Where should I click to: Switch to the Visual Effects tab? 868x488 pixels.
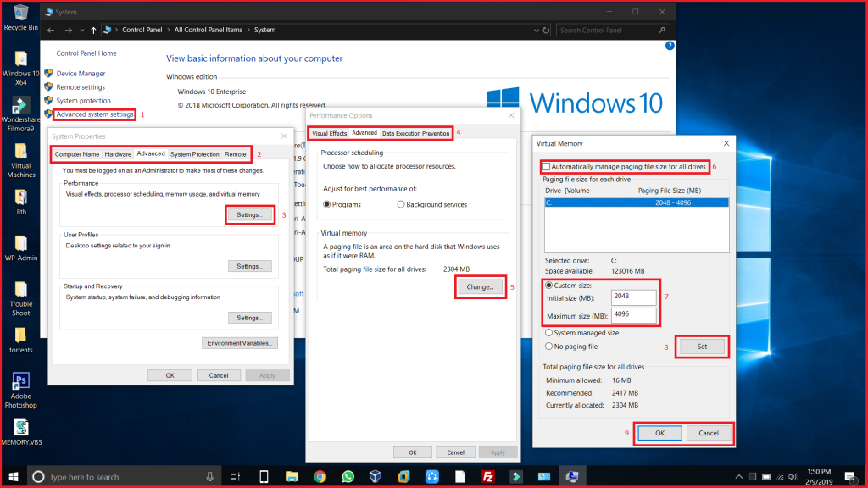[x=330, y=133]
